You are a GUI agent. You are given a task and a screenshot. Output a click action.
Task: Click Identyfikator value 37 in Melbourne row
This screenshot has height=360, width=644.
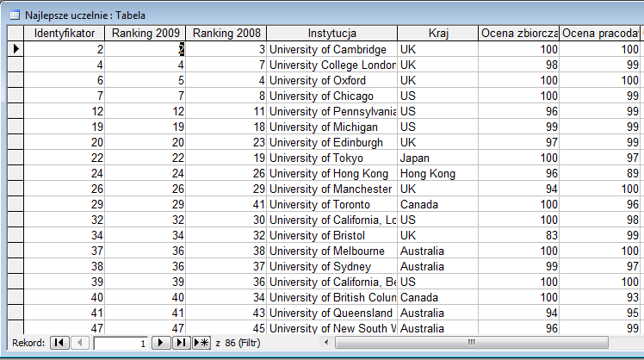[65, 251]
